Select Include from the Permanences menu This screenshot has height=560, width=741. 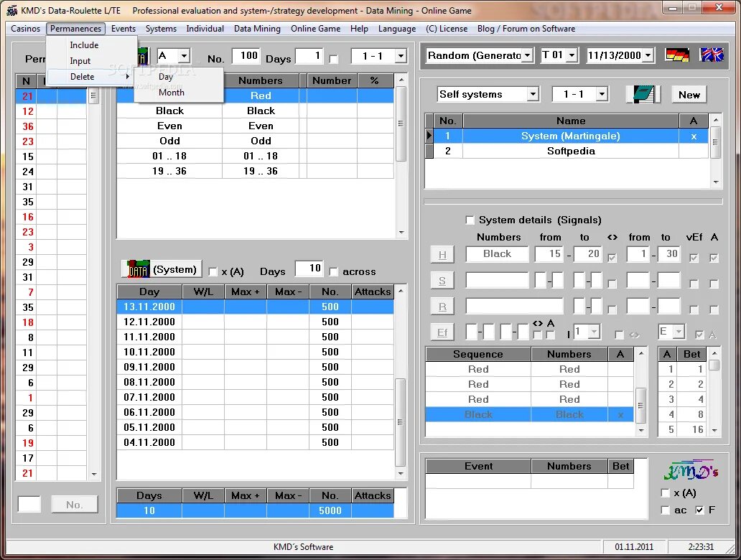[84, 45]
